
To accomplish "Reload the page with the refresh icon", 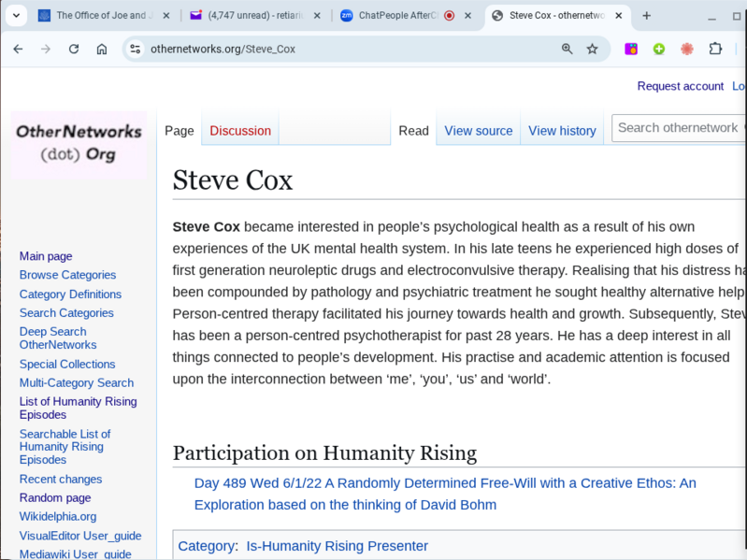I will click(x=74, y=49).
